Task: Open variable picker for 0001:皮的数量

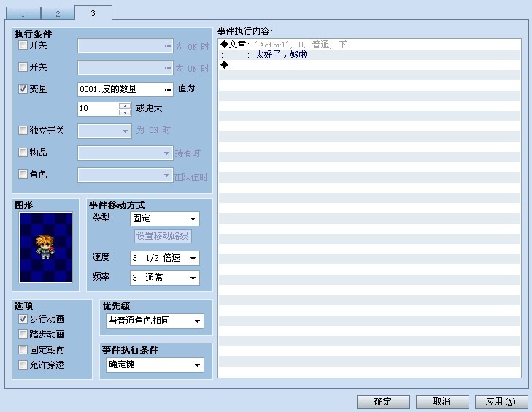Action: [x=168, y=89]
